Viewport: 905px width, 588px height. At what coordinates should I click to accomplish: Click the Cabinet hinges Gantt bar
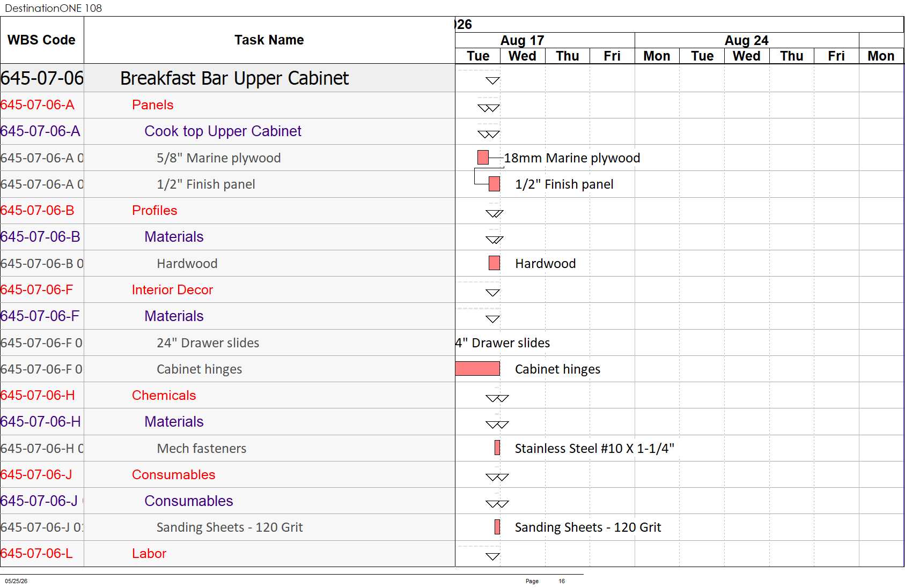[x=477, y=369]
